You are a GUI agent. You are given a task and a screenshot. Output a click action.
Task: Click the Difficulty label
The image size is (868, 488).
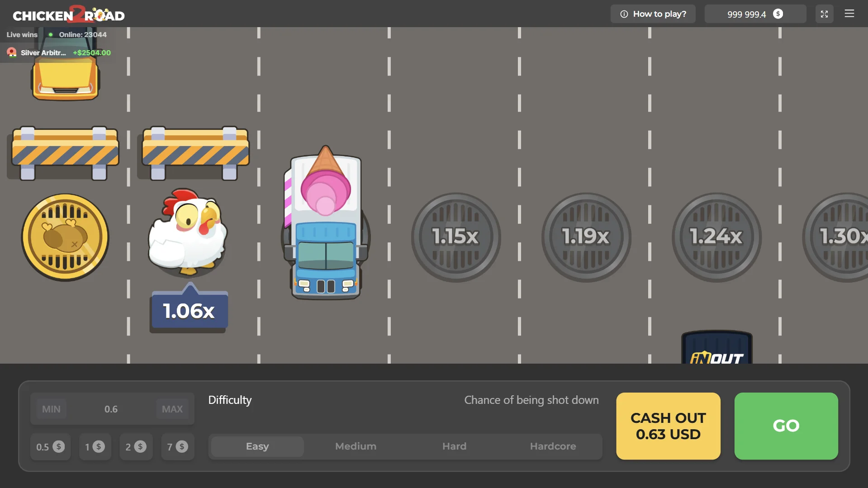230,400
